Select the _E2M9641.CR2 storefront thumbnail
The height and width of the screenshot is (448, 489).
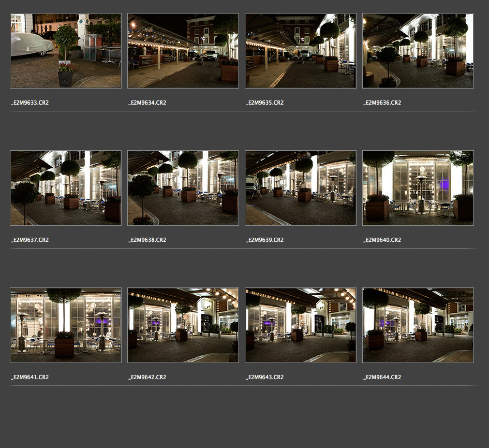66,325
